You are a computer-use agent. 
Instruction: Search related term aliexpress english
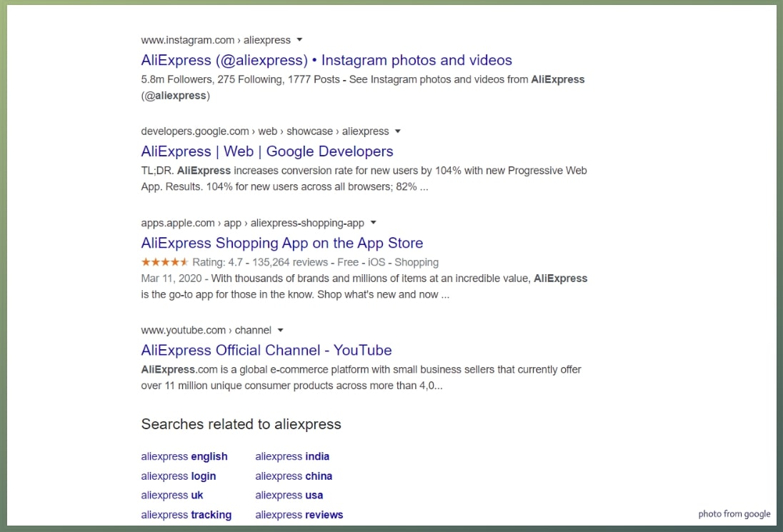[x=184, y=456]
